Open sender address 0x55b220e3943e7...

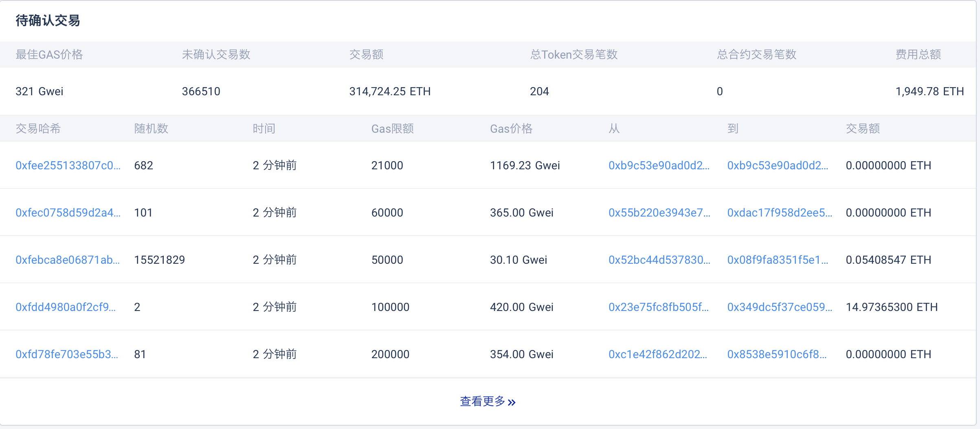click(659, 212)
